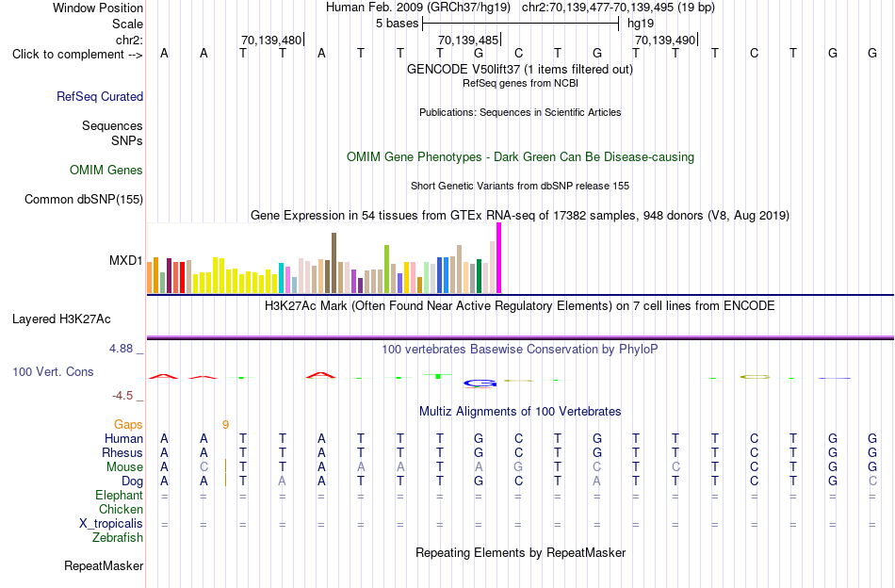The height and width of the screenshot is (588, 895).
Task: Click the RepeatMasker track label
Action: 104,565
